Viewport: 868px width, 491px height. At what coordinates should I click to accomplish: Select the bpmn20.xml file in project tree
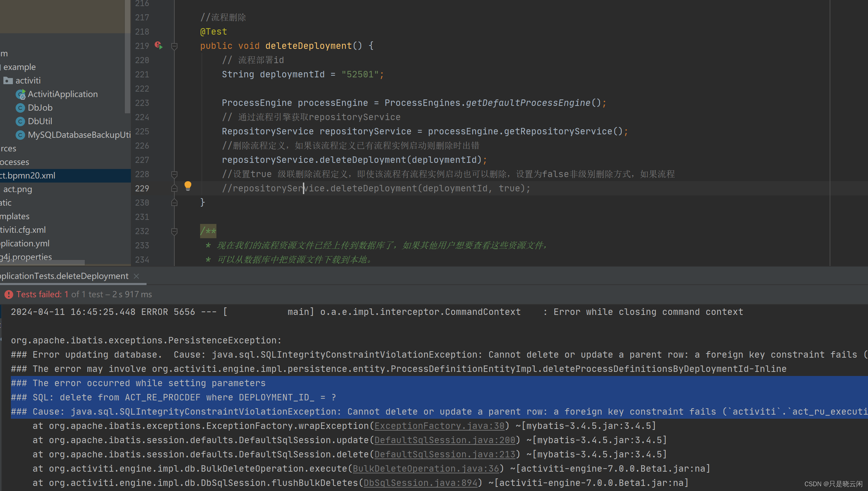65,176
